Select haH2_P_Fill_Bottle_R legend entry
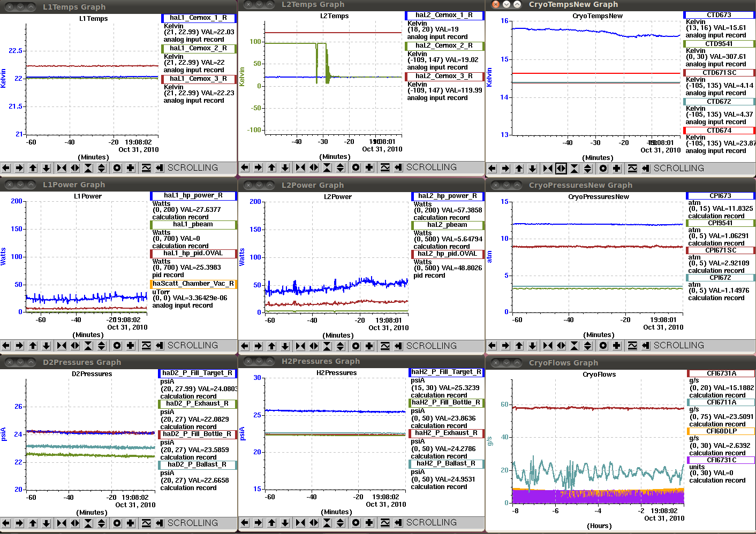 (x=447, y=403)
